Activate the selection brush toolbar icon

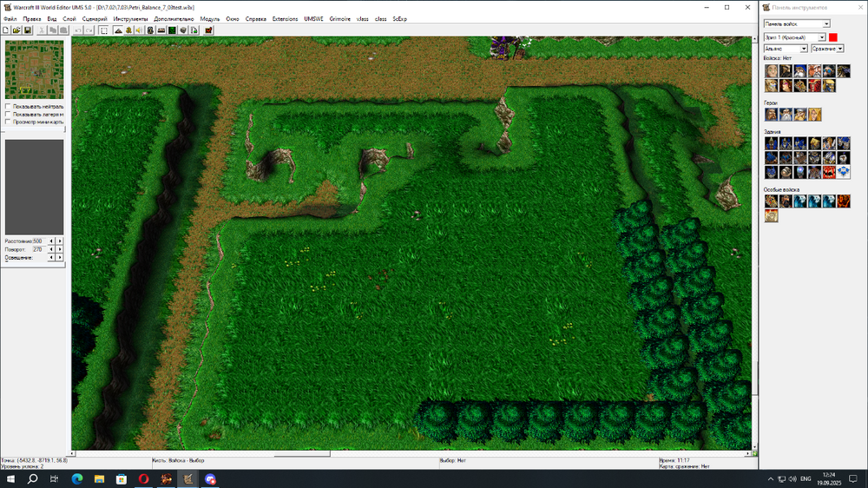click(104, 30)
